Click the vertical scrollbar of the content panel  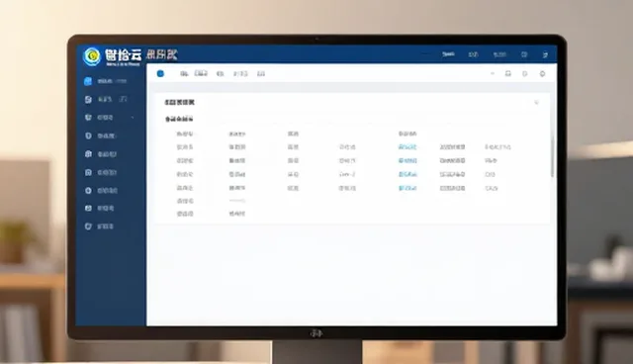(552, 156)
